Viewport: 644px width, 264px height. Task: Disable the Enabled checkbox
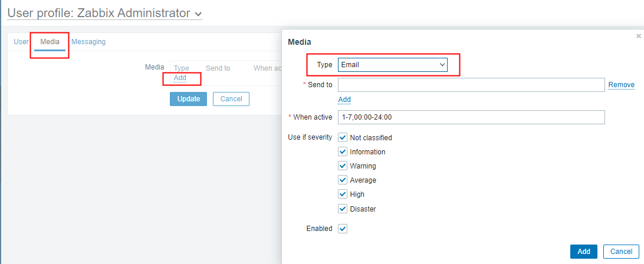coord(343,229)
